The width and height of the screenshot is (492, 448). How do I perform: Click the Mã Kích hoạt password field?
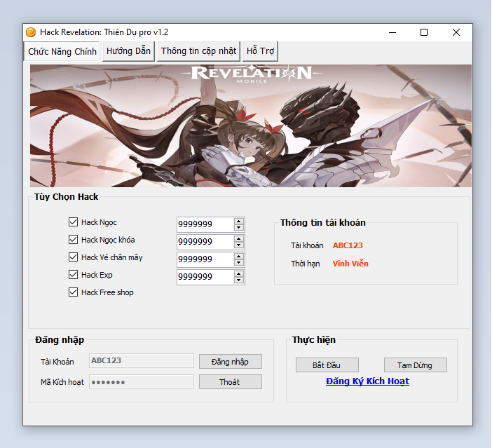(142, 382)
